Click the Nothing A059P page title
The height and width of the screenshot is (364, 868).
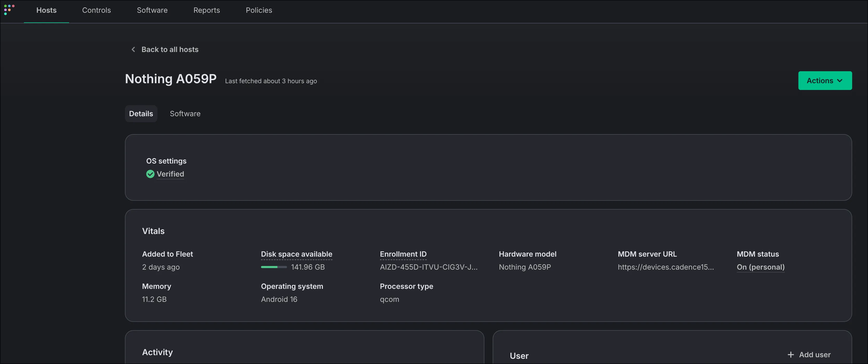171,79
